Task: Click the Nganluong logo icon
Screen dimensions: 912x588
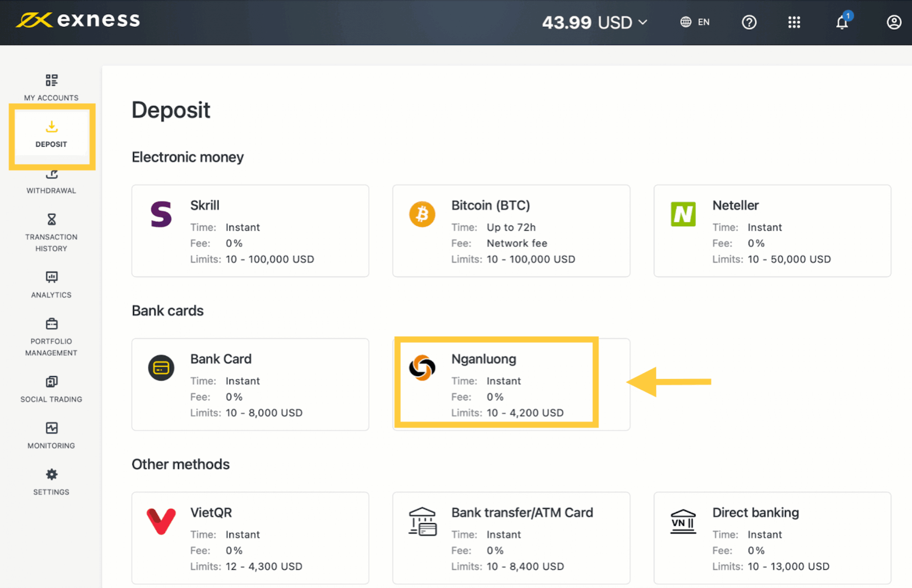Action: click(x=422, y=367)
